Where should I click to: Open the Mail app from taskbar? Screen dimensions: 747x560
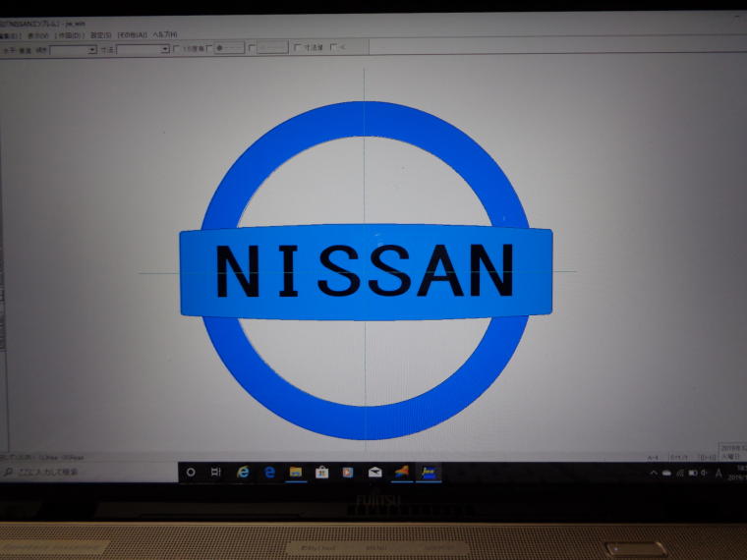374,472
